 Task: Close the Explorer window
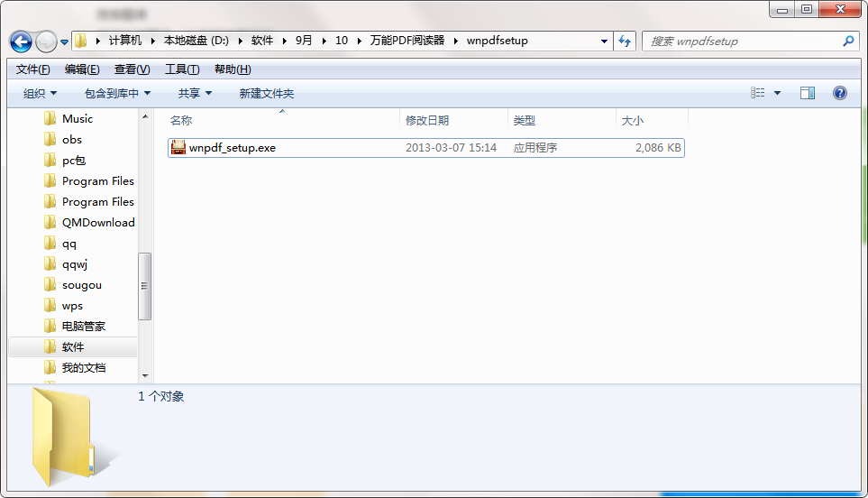(840, 9)
